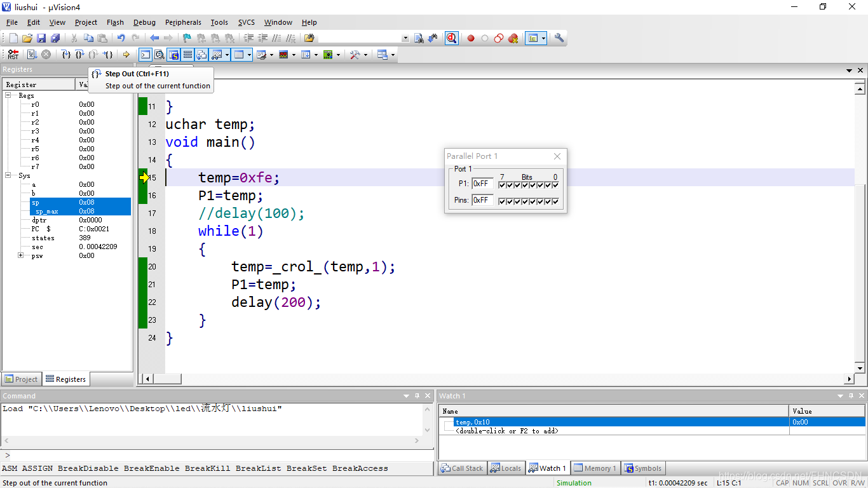Click the editor horizontal scrollbar thumb
Viewport: 868px width, 488px height.
point(168,379)
